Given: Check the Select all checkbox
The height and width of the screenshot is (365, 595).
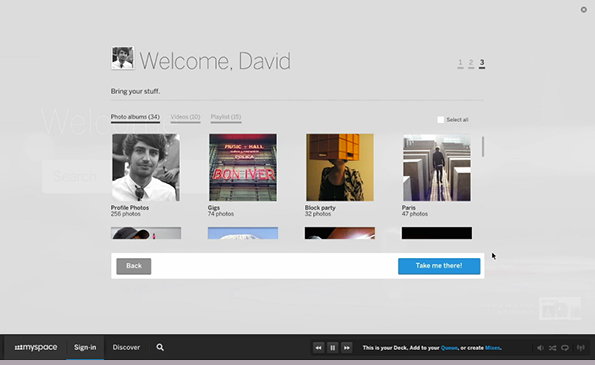Looking at the screenshot, I should (x=441, y=120).
